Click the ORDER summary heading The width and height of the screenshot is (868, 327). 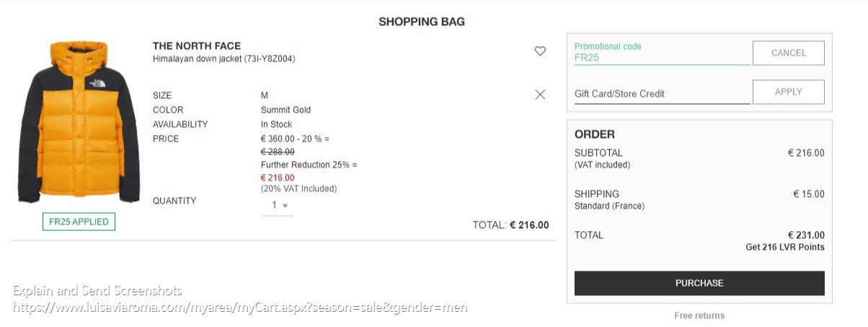(595, 134)
